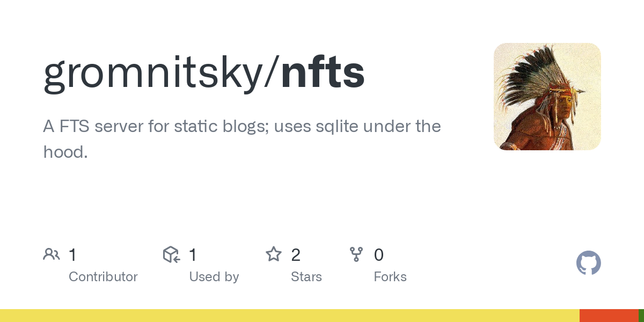Click the orange language bar segment
The width and height of the screenshot is (644, 322).
coord(609,316)
